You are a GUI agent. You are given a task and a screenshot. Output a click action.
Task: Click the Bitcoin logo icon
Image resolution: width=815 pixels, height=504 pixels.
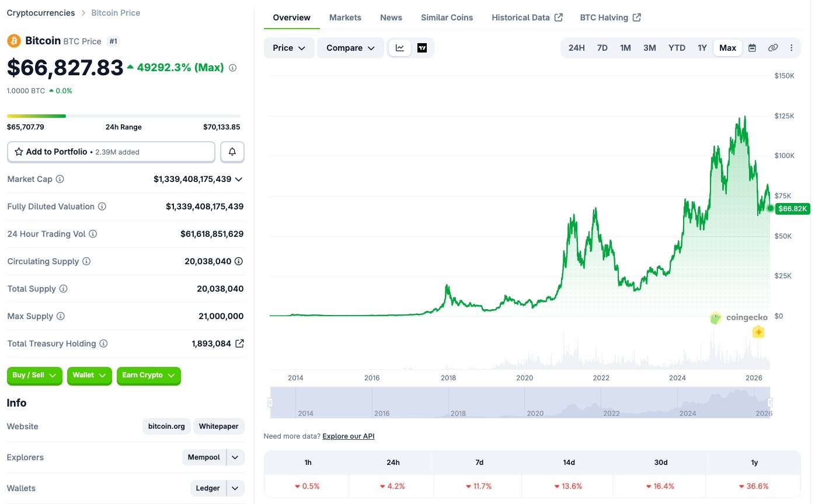(x=14, y=41)
